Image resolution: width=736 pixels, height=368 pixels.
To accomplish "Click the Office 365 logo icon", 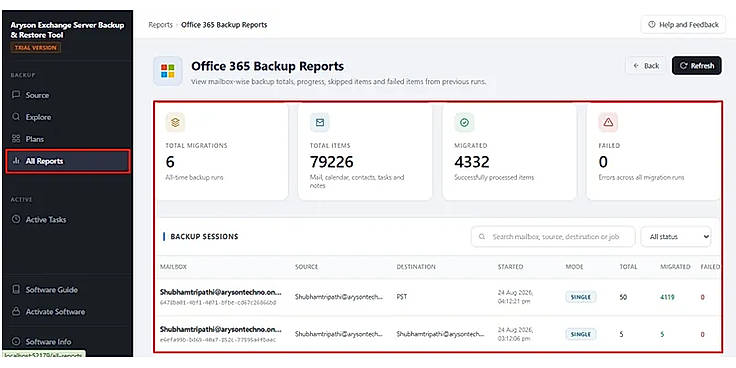I will coord(168,71).
